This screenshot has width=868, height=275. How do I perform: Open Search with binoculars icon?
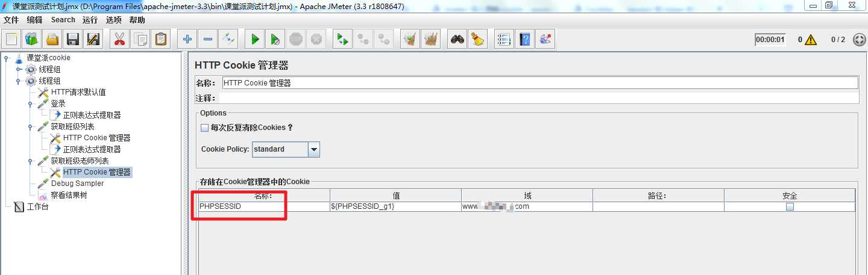click(458, 39)
